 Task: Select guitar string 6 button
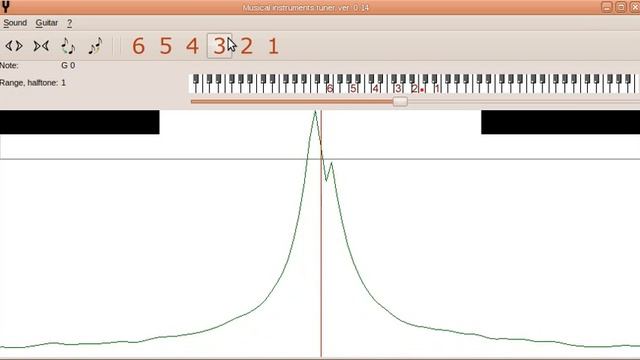[138, 46]
